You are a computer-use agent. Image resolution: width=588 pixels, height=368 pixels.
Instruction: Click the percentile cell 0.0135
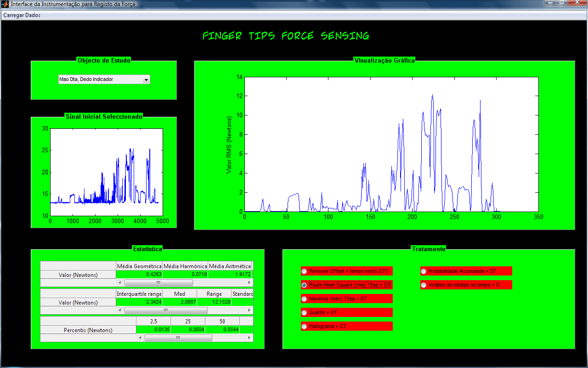click(x=153, y=329)
